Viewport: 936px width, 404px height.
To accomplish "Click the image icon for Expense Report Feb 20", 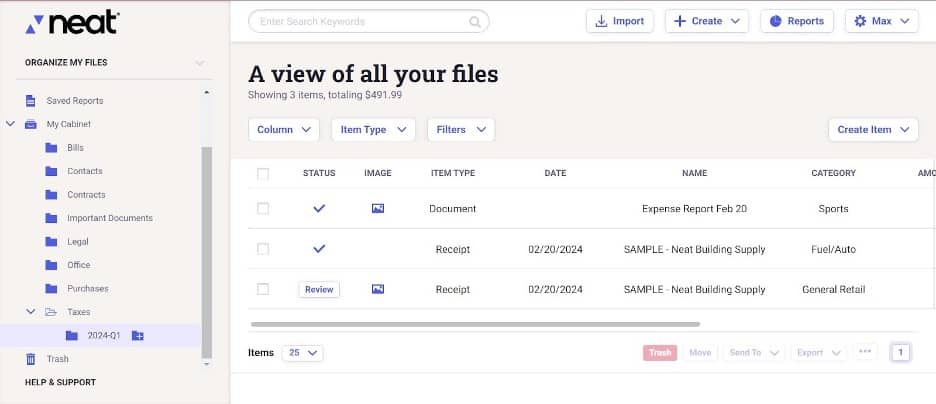I will click(x=377, y=209).
